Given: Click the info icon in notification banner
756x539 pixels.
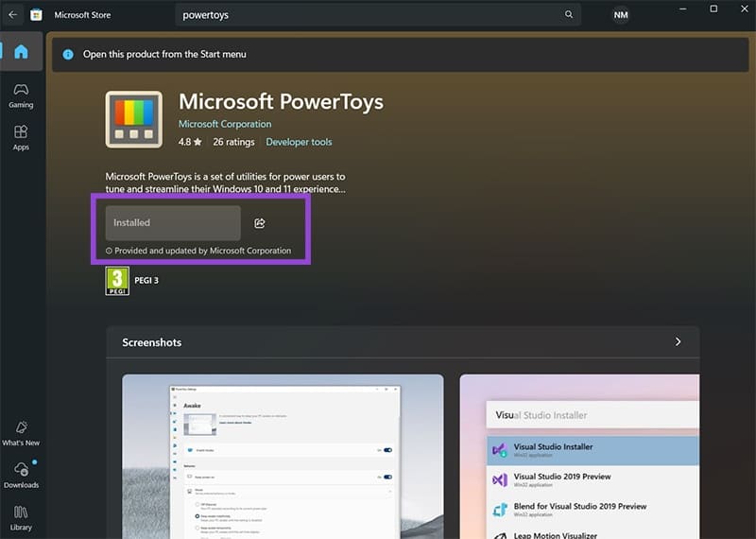Looking at the screenshot, I should tap(68, 55).
